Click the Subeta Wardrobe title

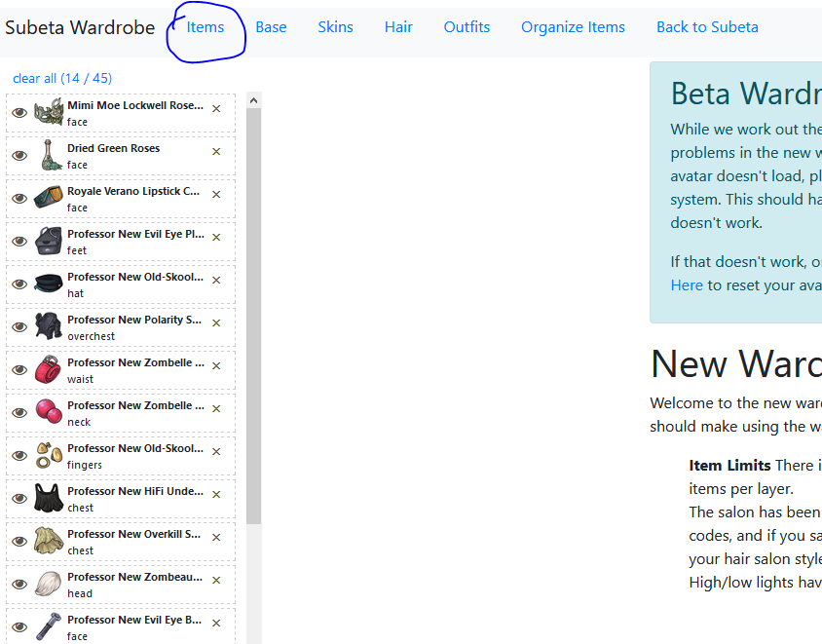80,27
